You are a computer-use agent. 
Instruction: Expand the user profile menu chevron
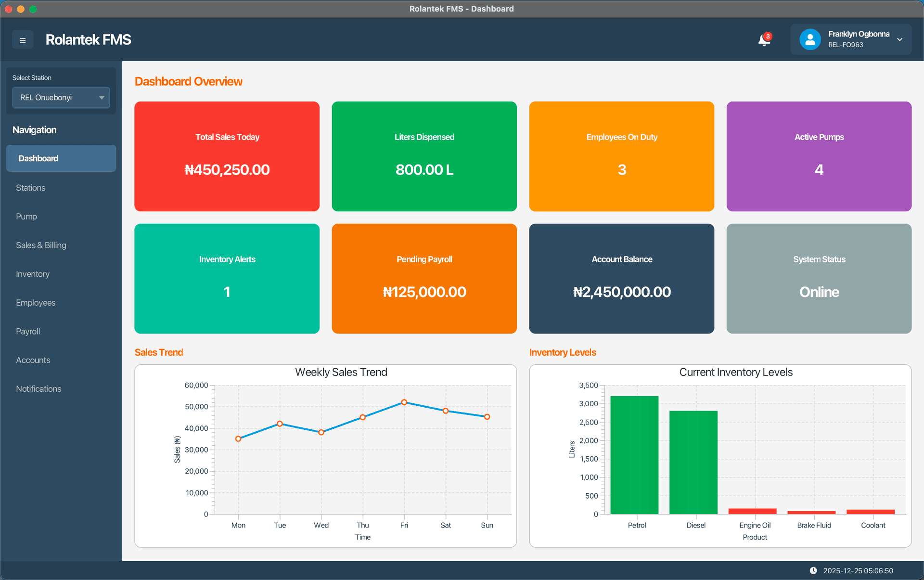(900, 40)
